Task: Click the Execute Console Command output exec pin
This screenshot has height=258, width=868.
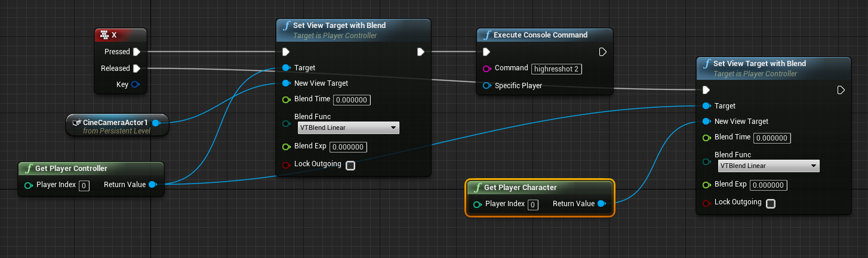Action: pyautogui.click(x=603, y=52)
